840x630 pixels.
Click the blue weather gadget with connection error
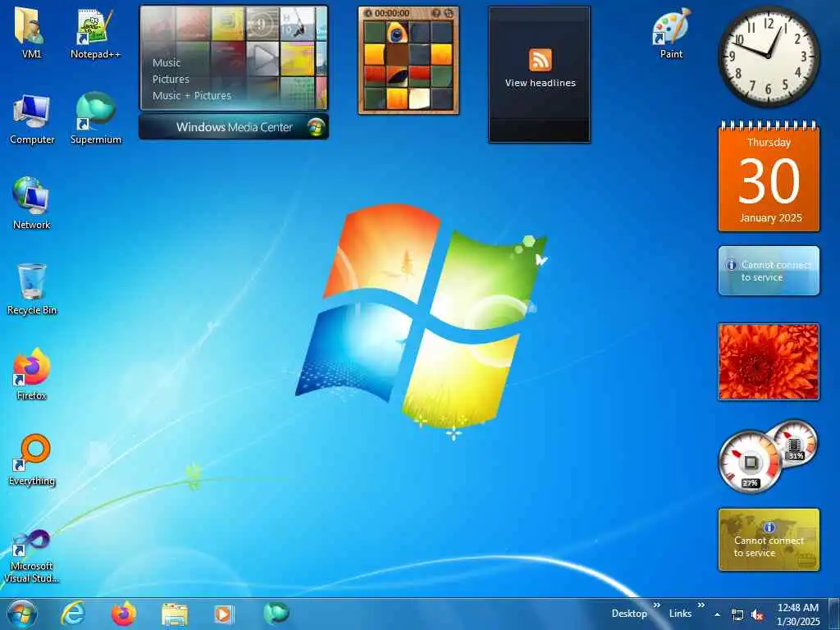(769, 271)
